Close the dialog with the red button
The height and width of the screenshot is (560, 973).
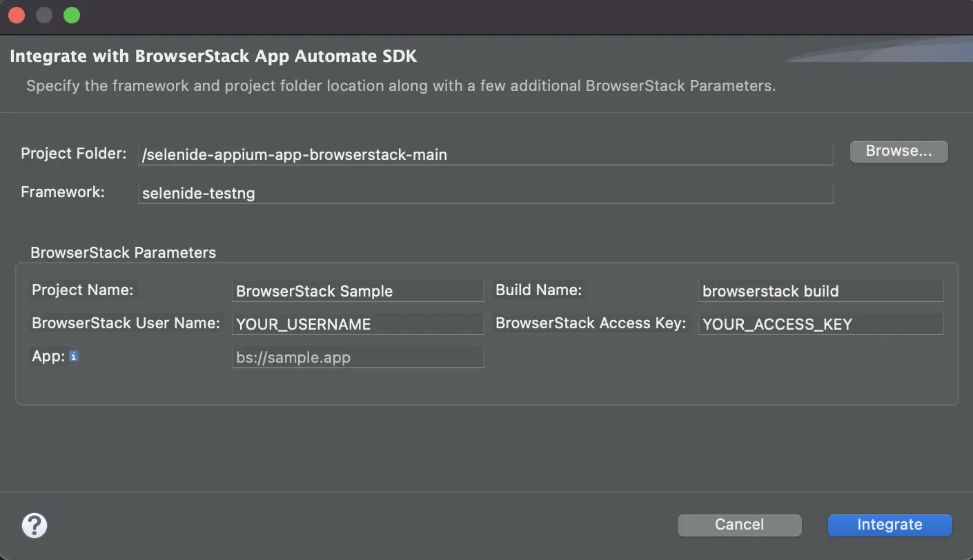(x=17, y=15)
